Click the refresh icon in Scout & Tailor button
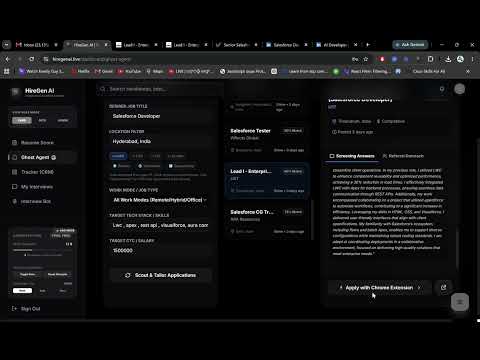Viewport: 480px width, 360px height. pyautogui.click(x=128, y=275)
